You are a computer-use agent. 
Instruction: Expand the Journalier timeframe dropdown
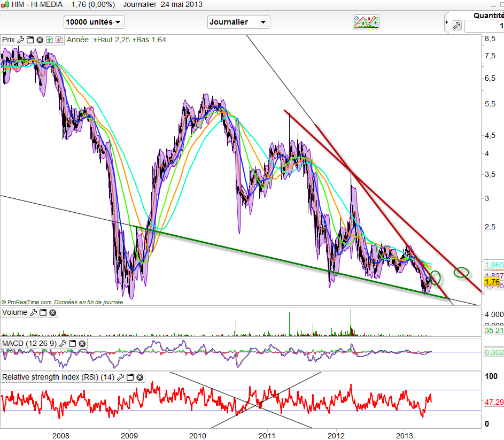tap(238, 22)
